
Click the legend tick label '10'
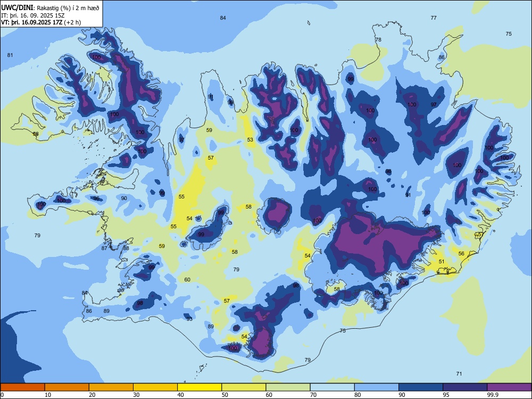[x=48, y=395]
